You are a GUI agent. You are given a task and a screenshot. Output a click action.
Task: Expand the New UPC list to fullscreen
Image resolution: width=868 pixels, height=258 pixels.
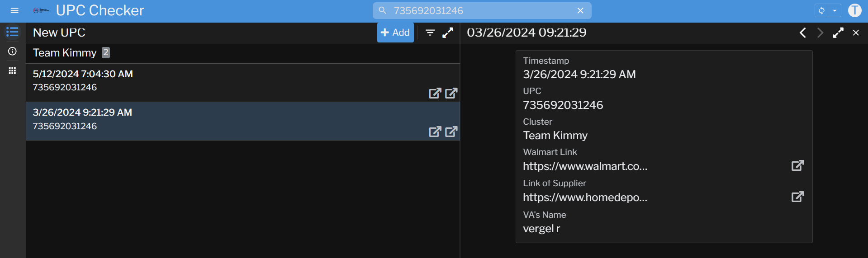tap(448, 33)
